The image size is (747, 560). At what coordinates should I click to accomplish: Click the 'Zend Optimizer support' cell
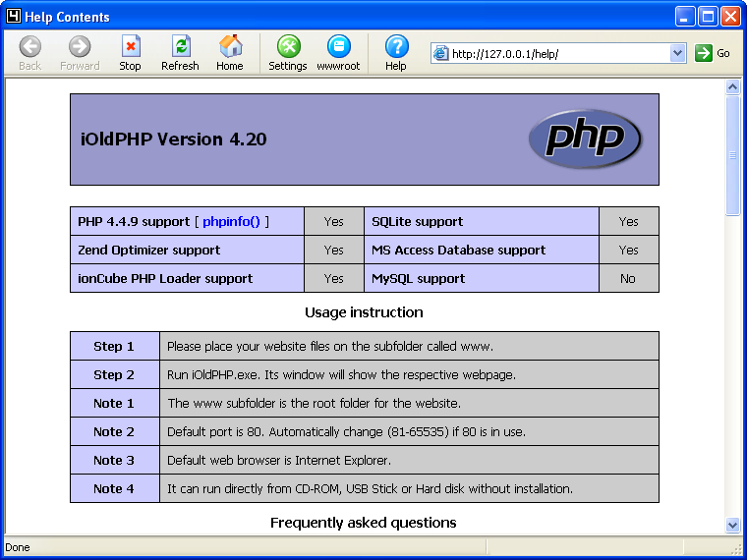point(187,250)
